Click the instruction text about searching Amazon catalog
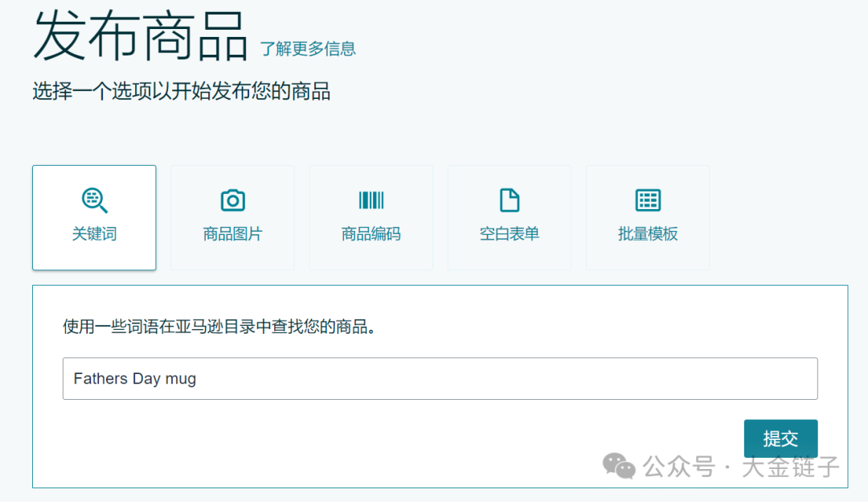This screenshot has width=868, height=502. (x=222, y=327)
